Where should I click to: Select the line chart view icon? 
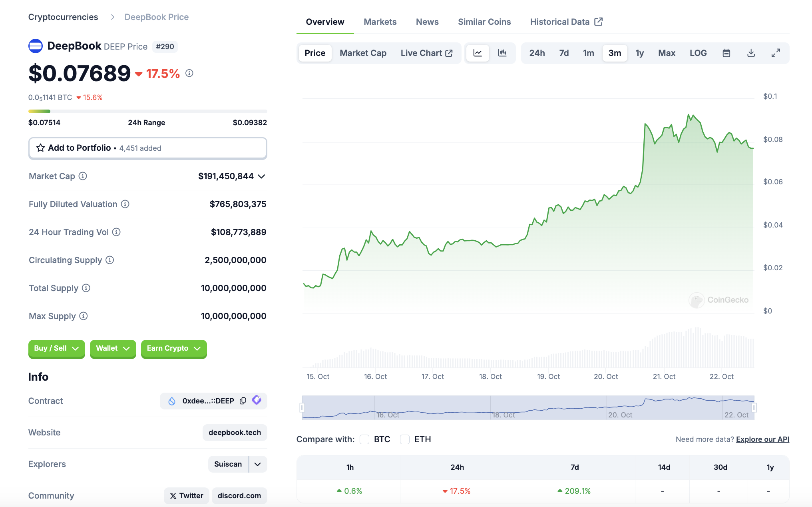pyautogui.click(x=478, y=53)
